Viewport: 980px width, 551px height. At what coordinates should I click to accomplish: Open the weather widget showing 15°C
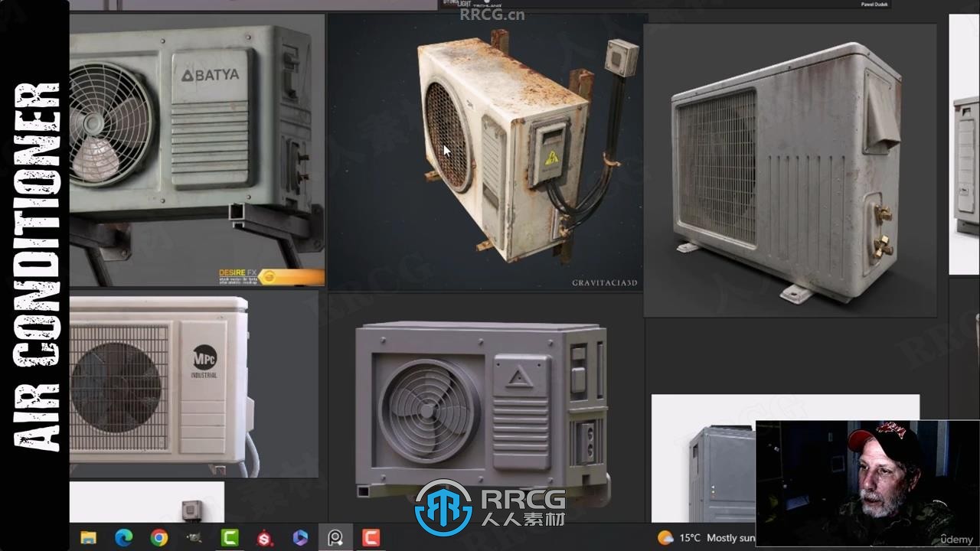pos(705,538)
